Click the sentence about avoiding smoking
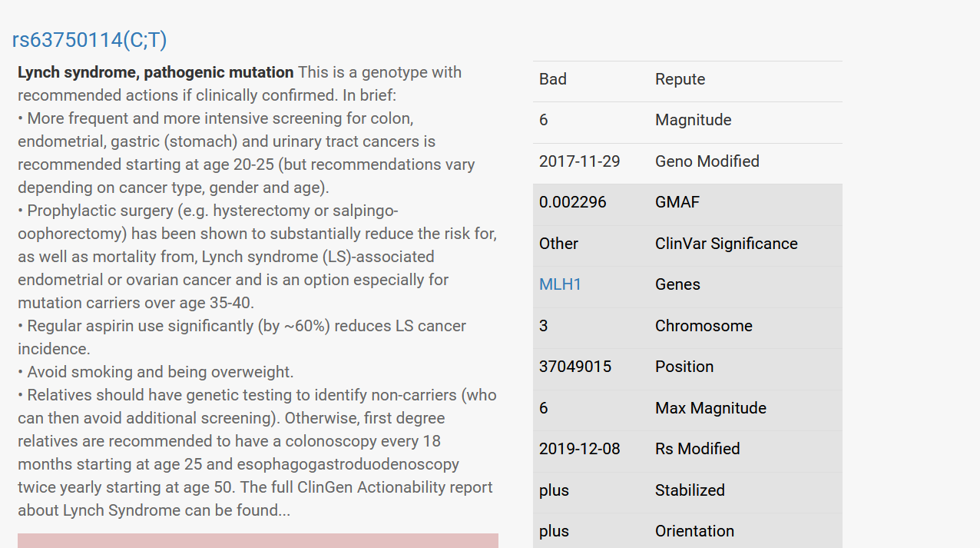 [156, 372]
